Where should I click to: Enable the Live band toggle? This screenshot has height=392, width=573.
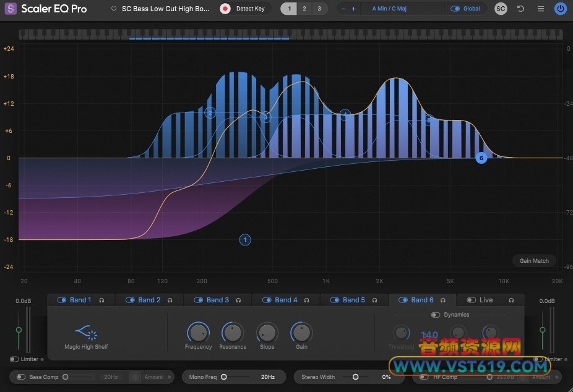click(472, 300)
